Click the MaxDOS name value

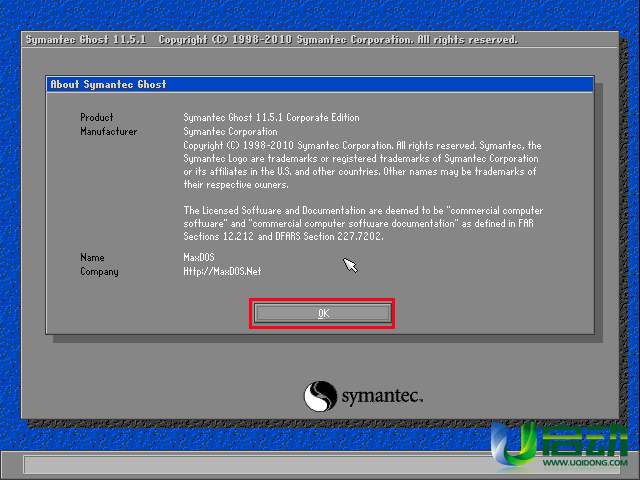(199, 258)
